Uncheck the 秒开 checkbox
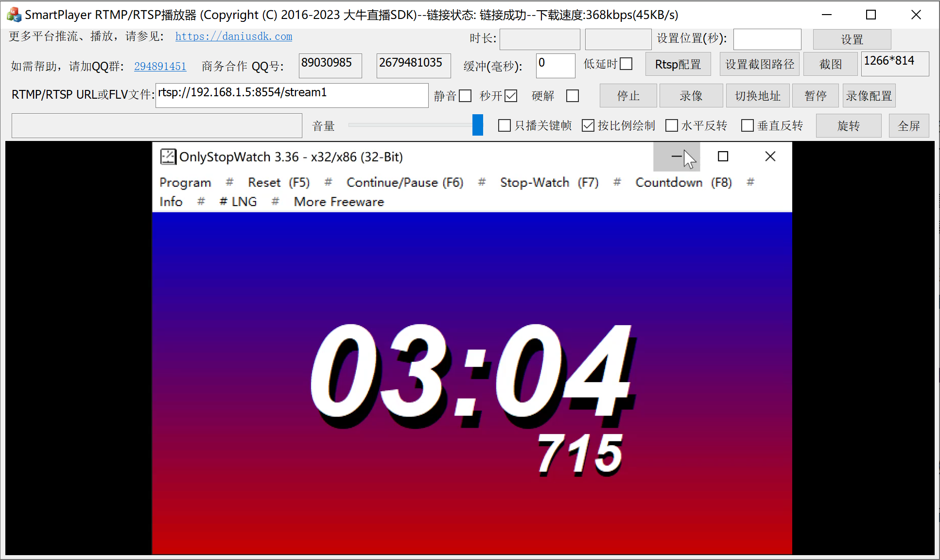This screenshot has width=940, height=560. pyautogui.click(x=511, y=96)
